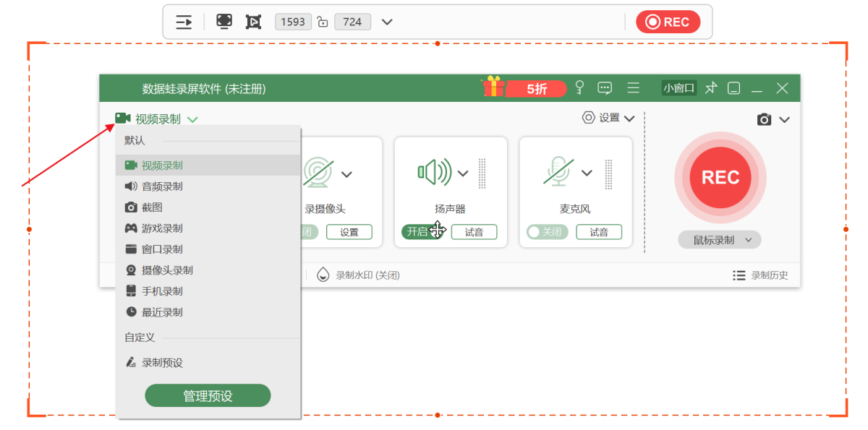Expand the resolution size dropdown arrow
This screenshot has height=430, width=868.
(387, 22)
